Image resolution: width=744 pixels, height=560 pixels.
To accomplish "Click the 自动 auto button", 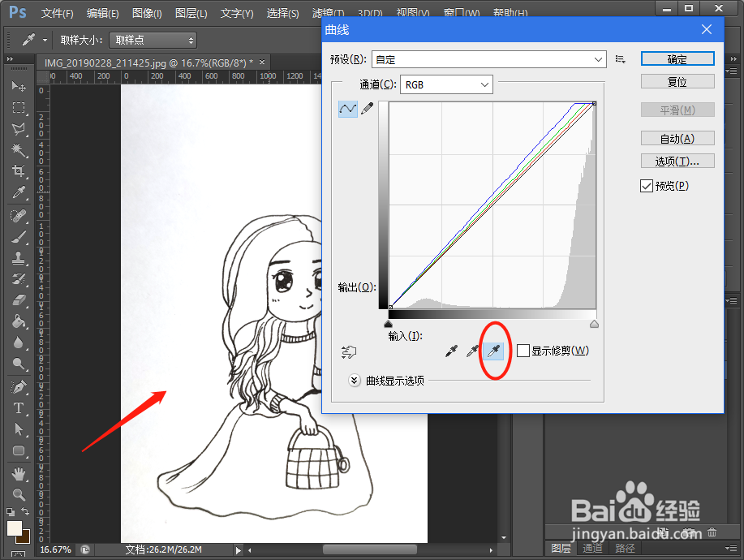I will [x=677, y=138].
